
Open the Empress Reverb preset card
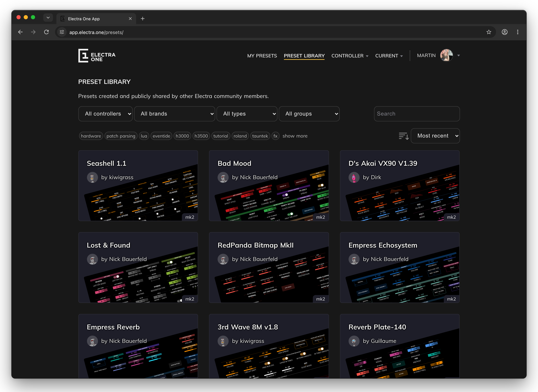[138, 346]
